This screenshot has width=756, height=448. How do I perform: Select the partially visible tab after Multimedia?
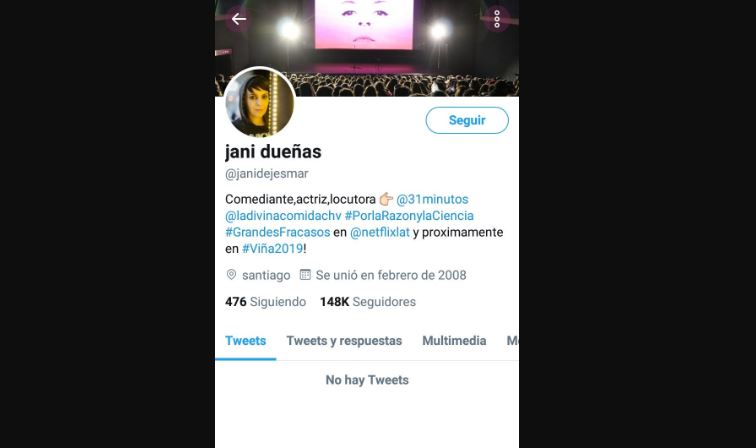pyautogui.click(x=513, y=341)
